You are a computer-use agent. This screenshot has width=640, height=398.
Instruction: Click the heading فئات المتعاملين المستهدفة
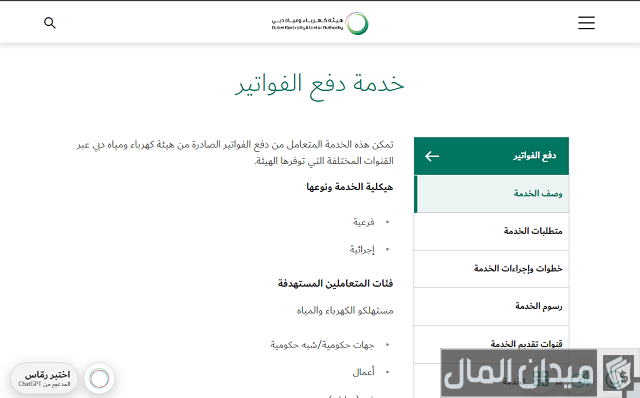[336, 283]
